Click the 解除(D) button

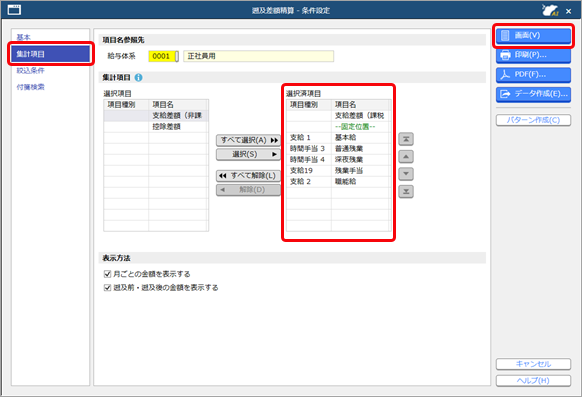point(248,190)
